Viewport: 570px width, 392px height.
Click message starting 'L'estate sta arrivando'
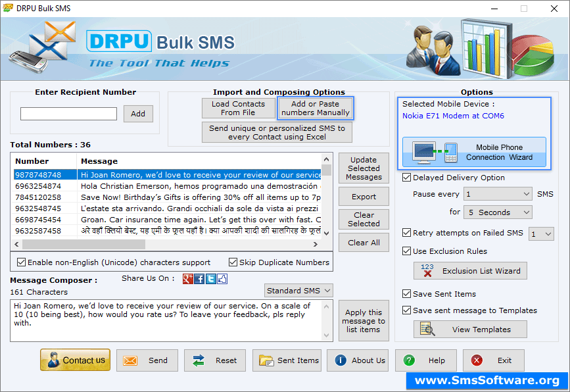200,208
